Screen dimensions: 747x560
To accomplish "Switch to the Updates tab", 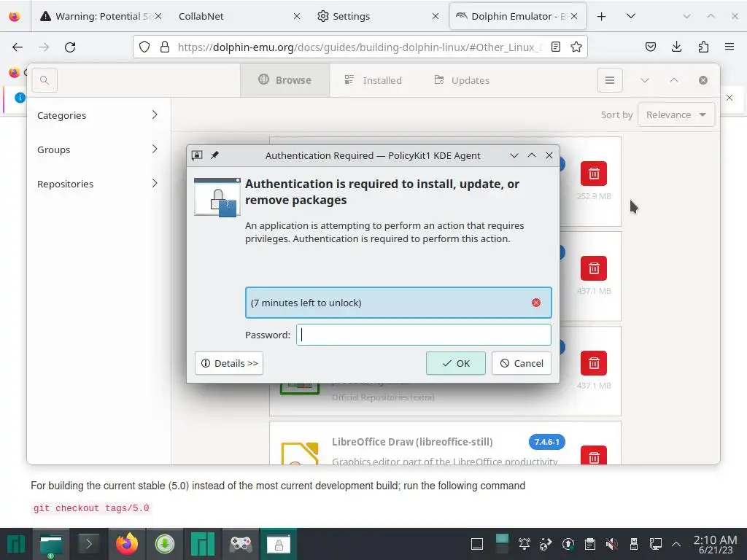I will pyautogui.click(x=462, y=80).
